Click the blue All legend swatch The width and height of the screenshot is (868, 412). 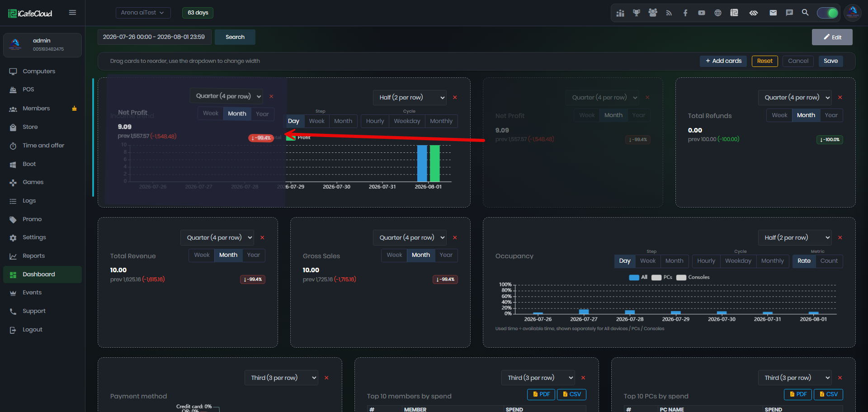click(x=634, y=278)
